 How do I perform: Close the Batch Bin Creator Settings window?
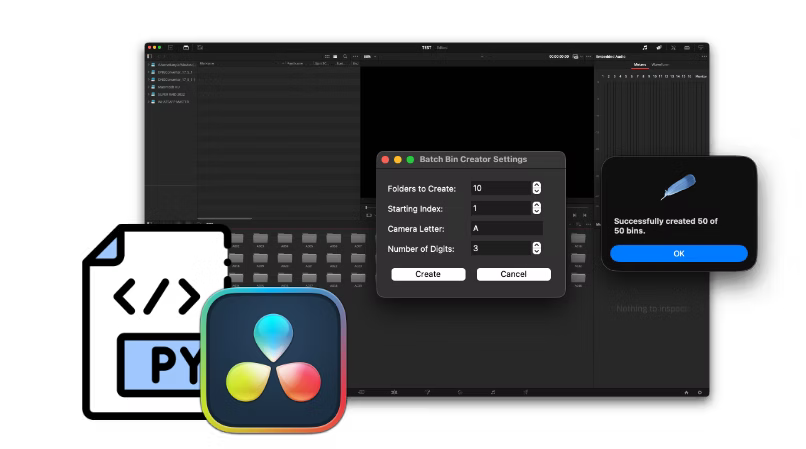[386, 160]
